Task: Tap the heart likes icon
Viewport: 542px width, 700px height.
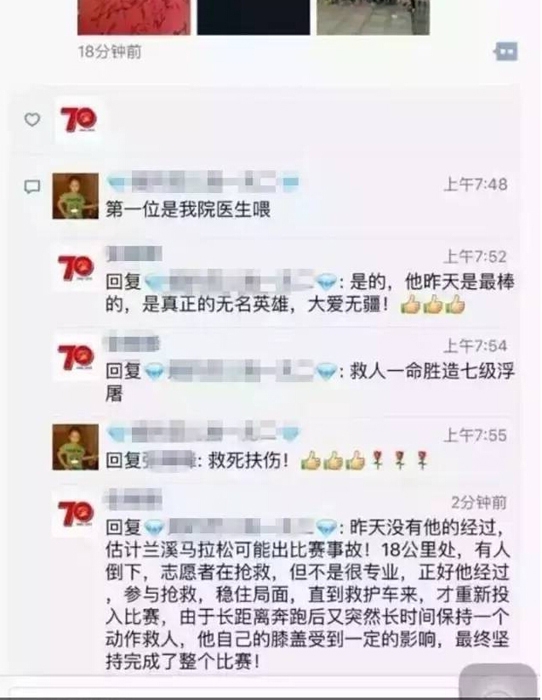Action: 32,119
